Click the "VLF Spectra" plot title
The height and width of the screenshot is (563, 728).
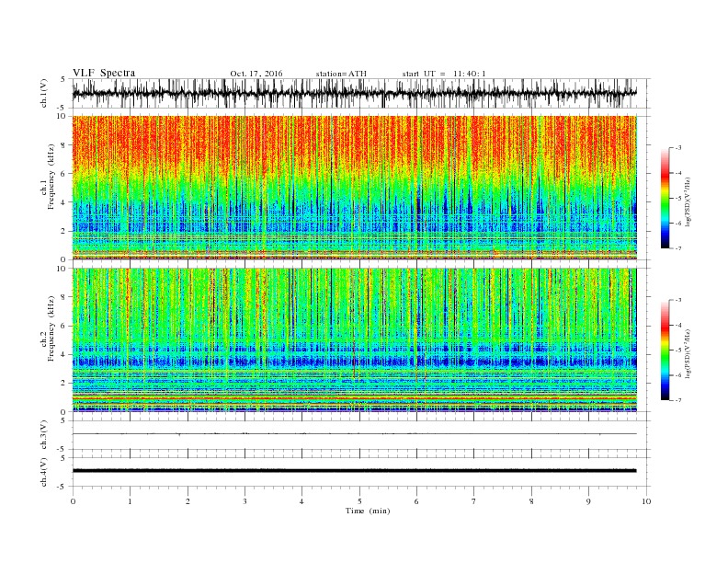point(104,73)
